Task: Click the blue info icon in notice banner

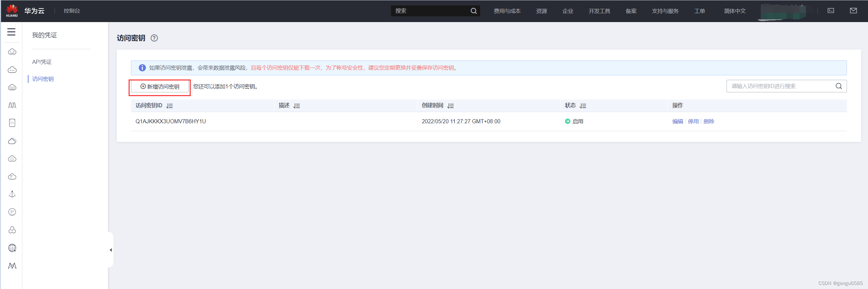Action: click(x=142, y=68)
